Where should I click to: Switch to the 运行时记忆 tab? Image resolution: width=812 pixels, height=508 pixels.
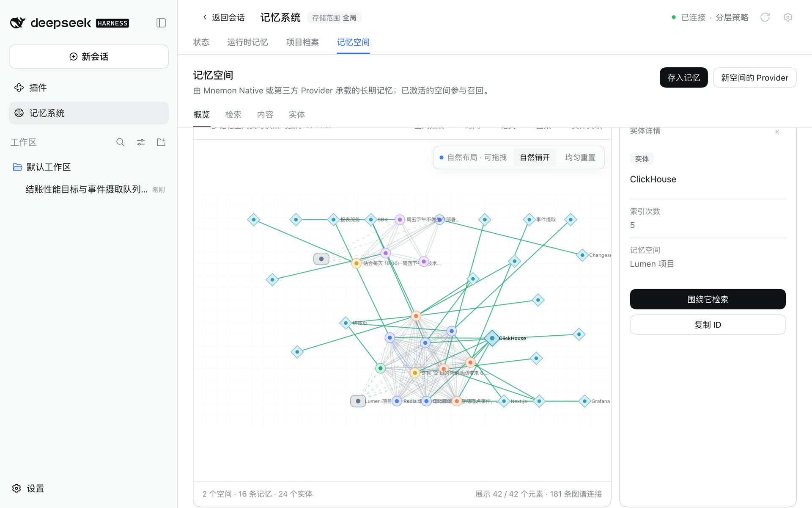pos(247,42)
